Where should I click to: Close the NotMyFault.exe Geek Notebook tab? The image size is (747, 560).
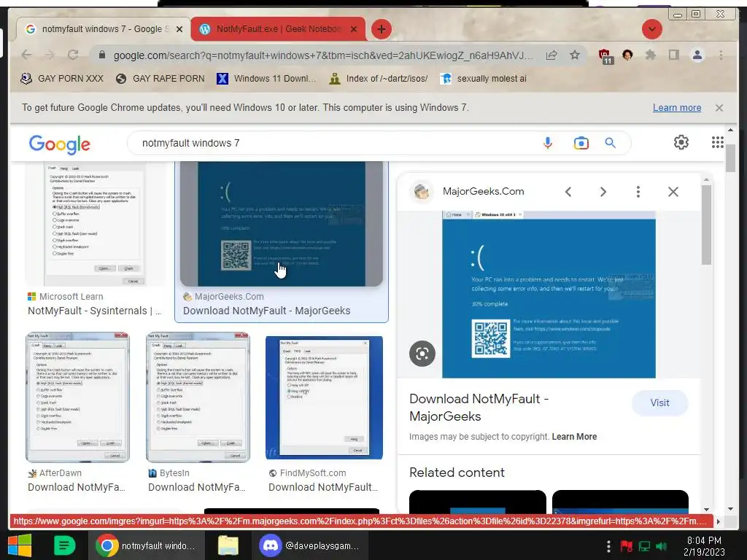[x=354, y=29]
